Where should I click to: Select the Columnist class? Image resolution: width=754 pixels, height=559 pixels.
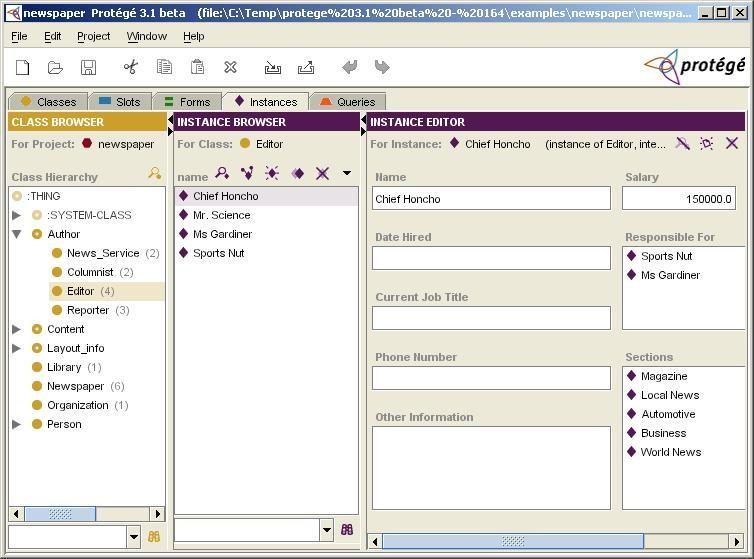tap(92, 272)
